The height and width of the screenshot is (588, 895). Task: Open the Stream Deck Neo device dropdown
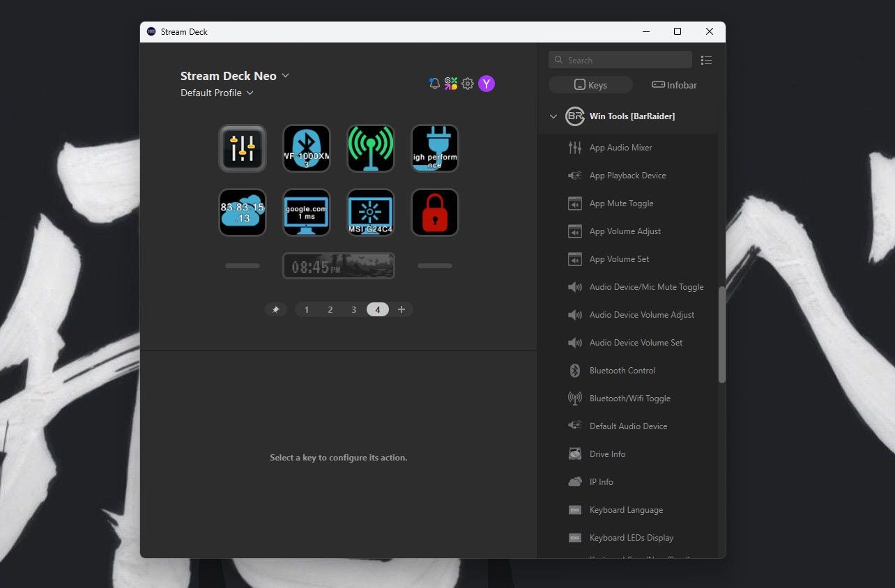pos(235,76)
